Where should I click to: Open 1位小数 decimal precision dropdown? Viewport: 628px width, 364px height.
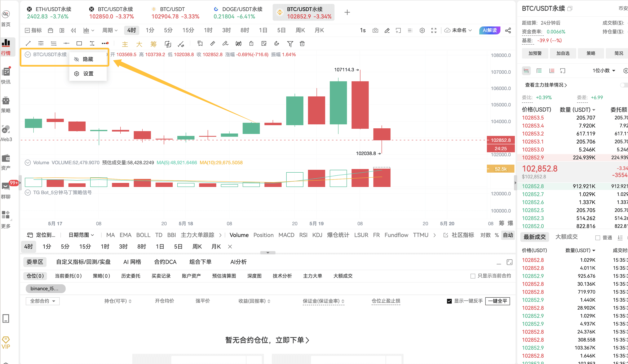pyautogui.click(x=604, y=71)
